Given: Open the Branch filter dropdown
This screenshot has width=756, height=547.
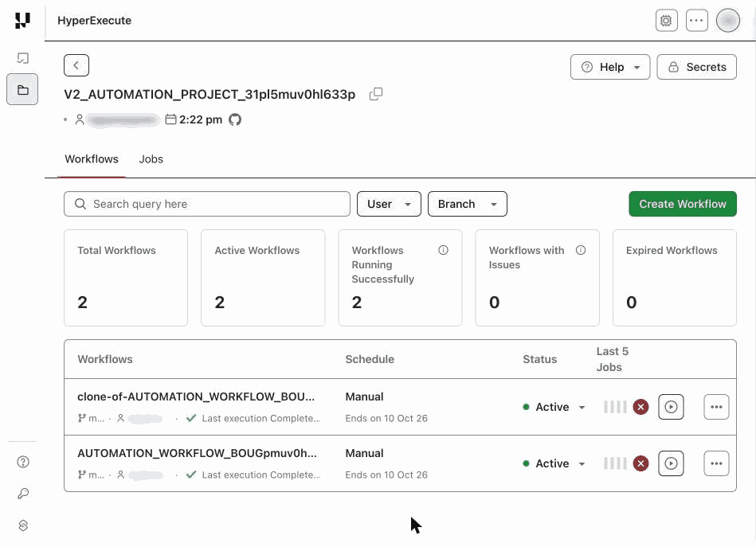Looking at the screenshot, I should click(x=467, y=204).
